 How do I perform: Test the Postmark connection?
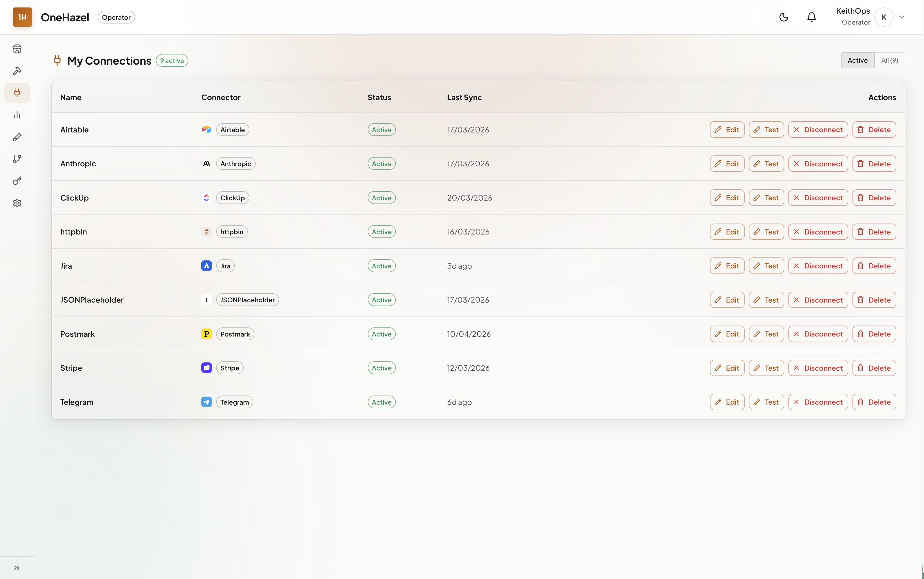coord(766,334)
